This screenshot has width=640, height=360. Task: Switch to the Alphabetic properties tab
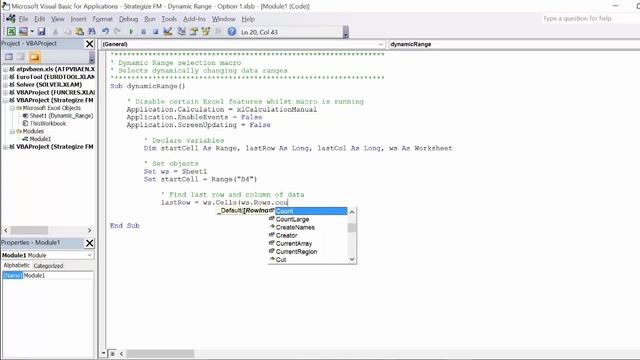coord(16,265)
